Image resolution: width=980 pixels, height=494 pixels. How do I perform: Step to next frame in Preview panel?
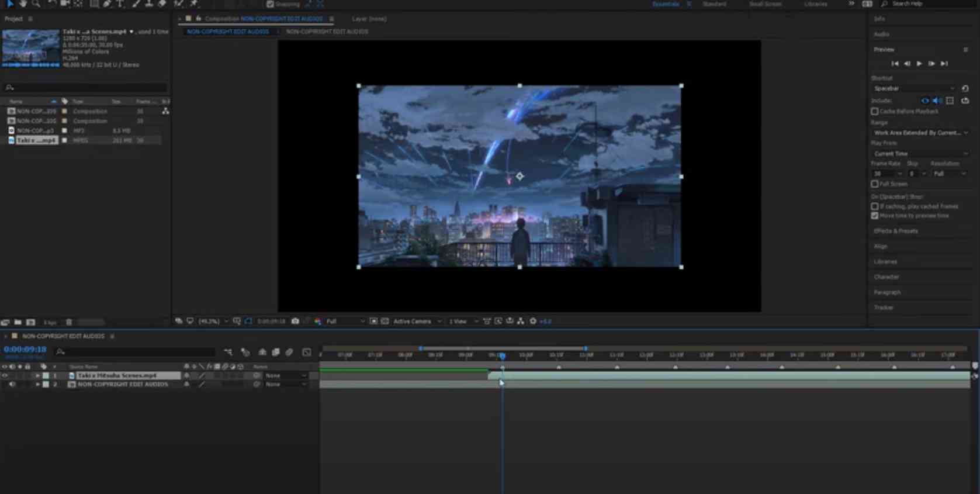coord(931,63)
